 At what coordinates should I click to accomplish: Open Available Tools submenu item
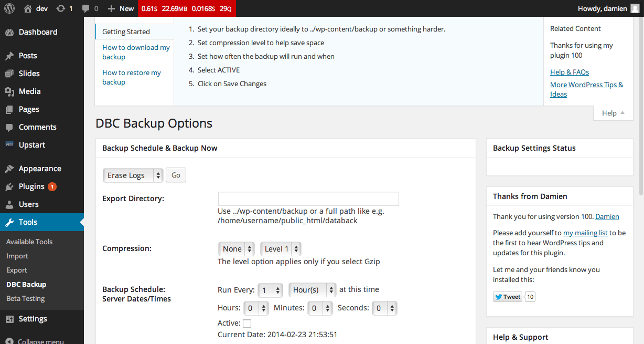[x=29, y=242]
